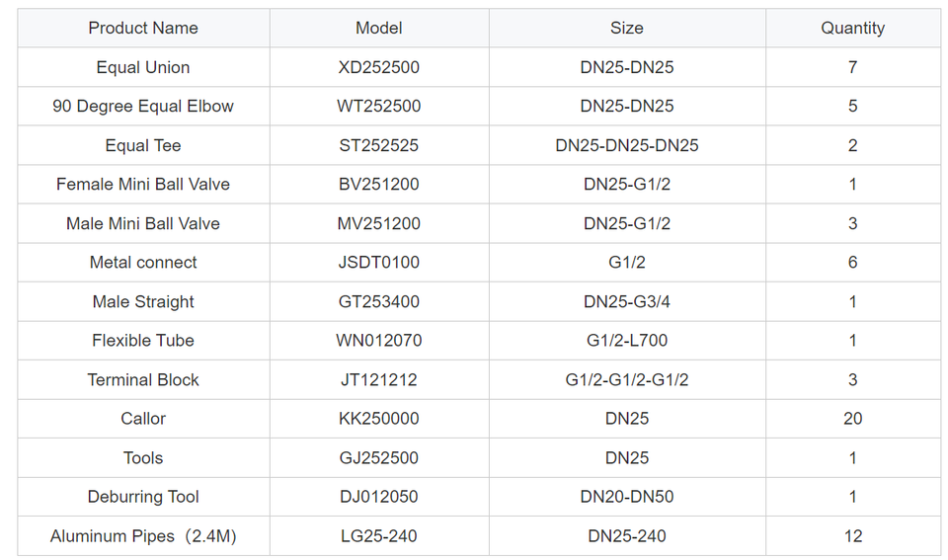This screenshot has height=560, width=948.
Task: Select the Flexible Tube product name
Action: [143, 340]
